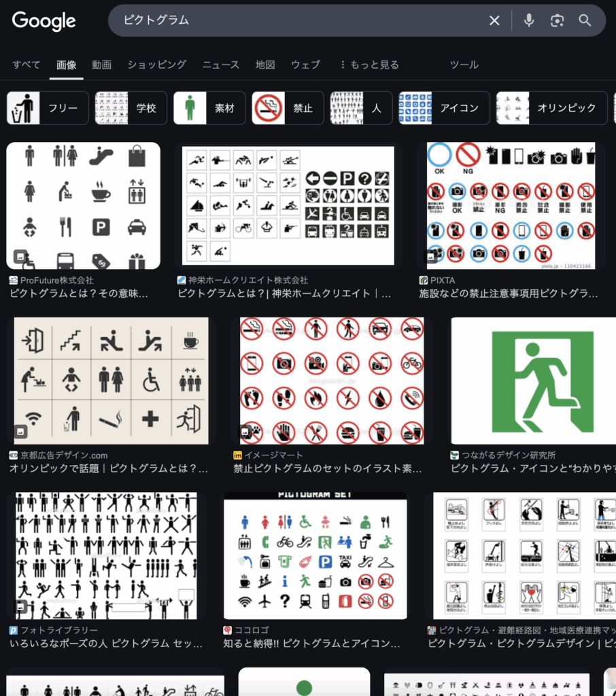Expand the もっと見る menu
Screen dimensions: 616x696
(369, 65)
